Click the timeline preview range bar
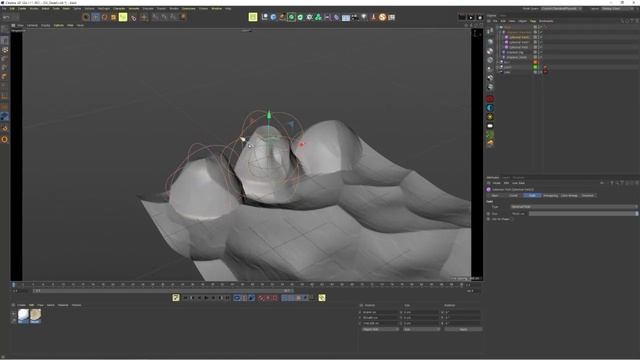The image size is (640, 360). click(x=162, y=291)
